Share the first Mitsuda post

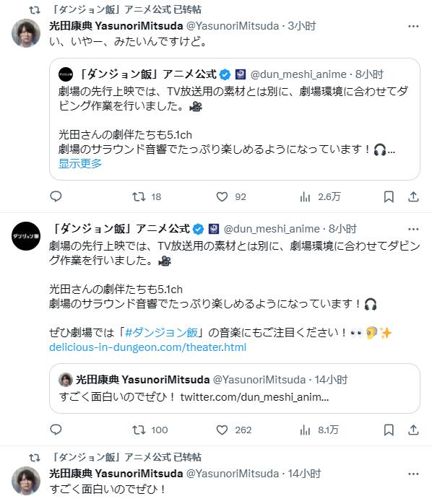point(413,196)
